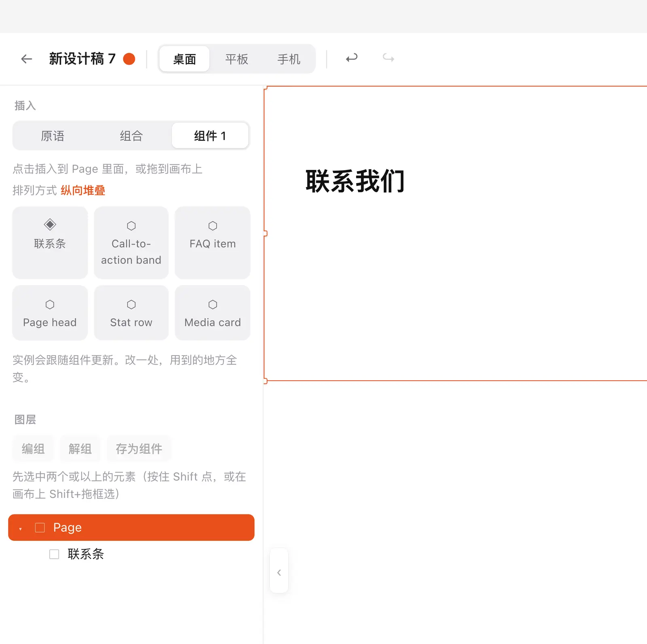Switch to 手机 viewport tab
Viewport: 647px width, 644px height.
click(x=289, y=59)
